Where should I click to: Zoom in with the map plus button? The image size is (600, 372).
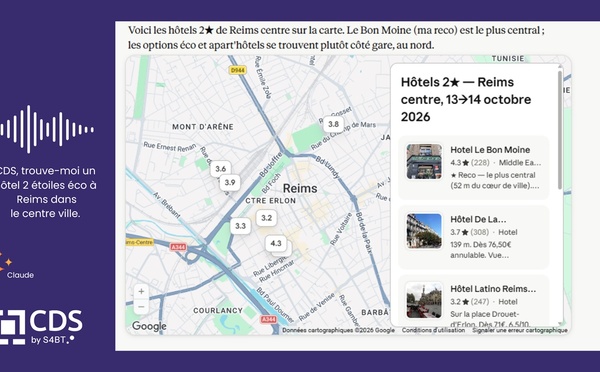coord(141,292)
